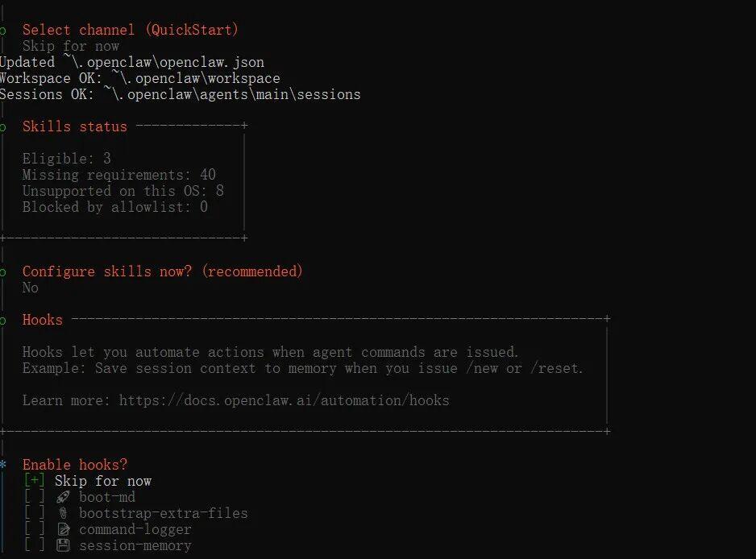Click the floppy disk icon beside session-memory
The image size is (756, 559).
click(63, 545)
